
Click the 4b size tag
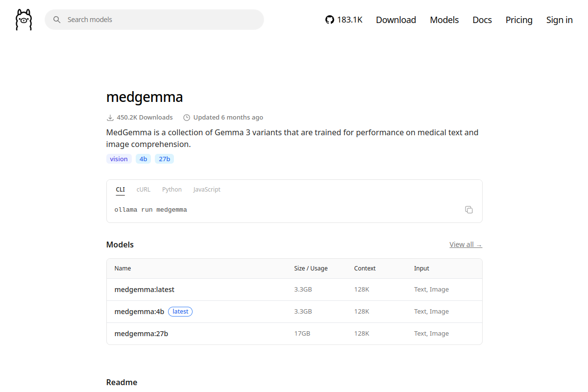click(143, 159)
